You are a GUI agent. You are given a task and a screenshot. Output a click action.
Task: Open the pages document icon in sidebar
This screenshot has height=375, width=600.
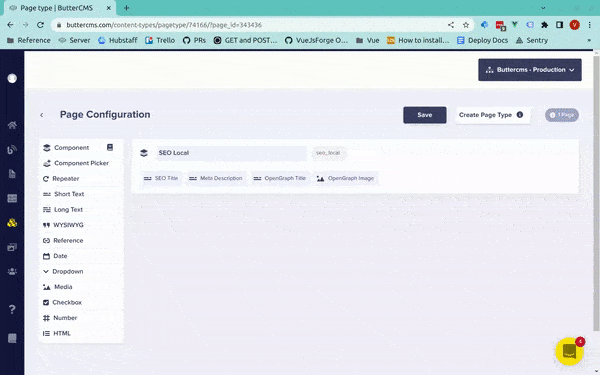point(12,174)
